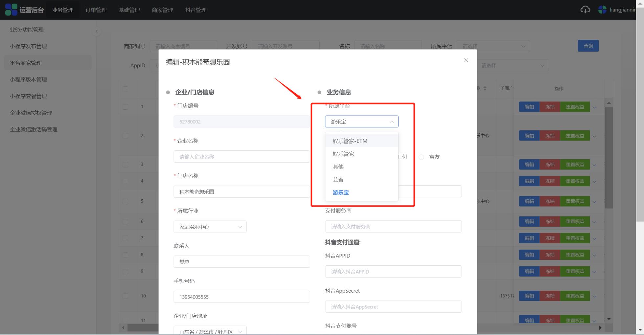644x335 pixels.
Task: Go to 小程序套餐管理 sidebar item
Action: click(x=48, y=96)
